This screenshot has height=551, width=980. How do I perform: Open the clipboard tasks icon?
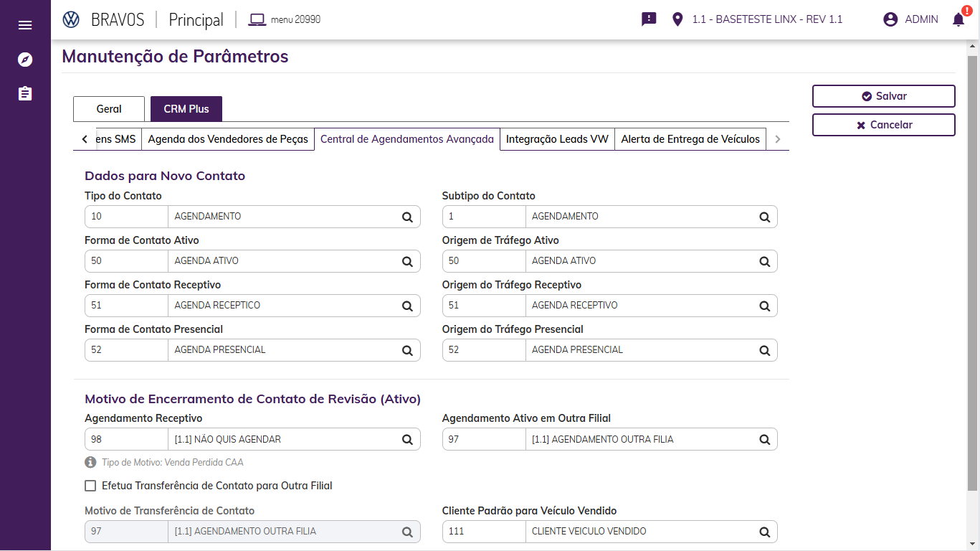(x=25, y=94)
